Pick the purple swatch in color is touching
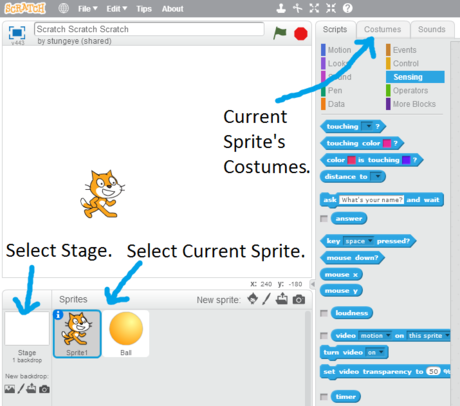460x406 pixels. 406,160
